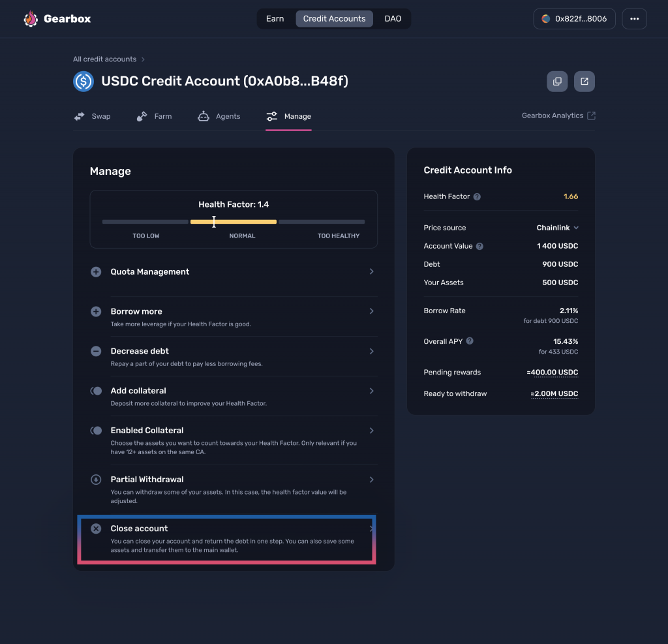
Task: Click the Decrease debt title
Action: click(140, 351)
